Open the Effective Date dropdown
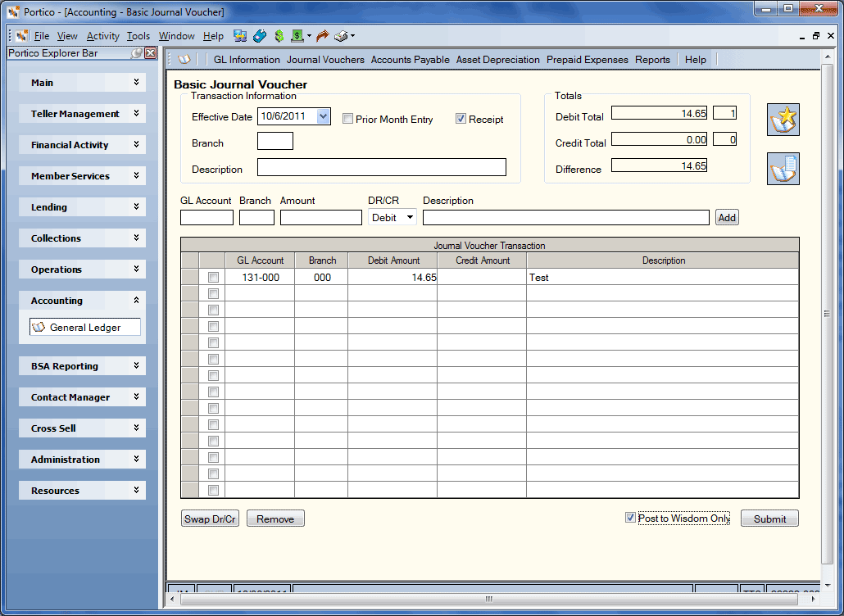Viewport: 844px width, 616px height. pos(323,116)
